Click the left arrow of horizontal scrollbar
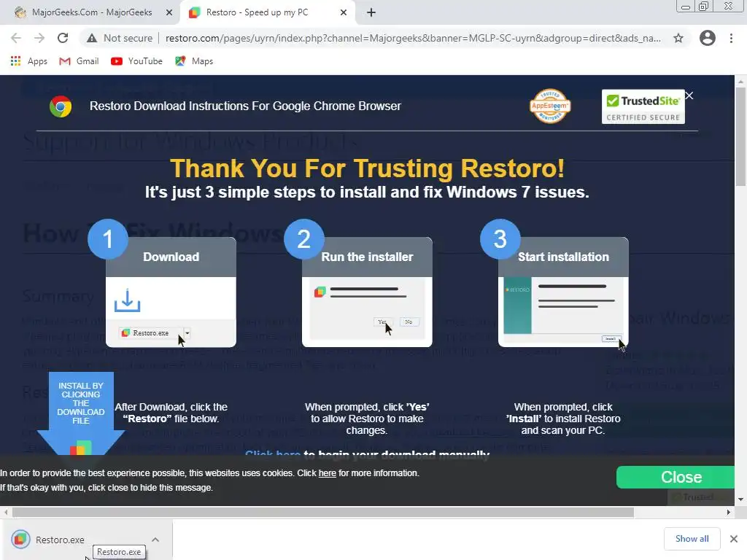The width and height of the screenshot is (747, 560). 6,513
